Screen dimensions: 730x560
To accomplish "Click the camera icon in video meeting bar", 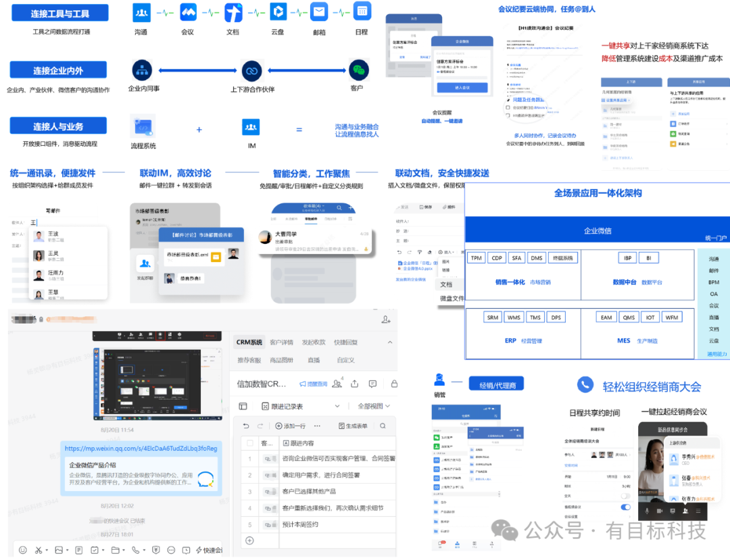I will [x=660, y=511].
